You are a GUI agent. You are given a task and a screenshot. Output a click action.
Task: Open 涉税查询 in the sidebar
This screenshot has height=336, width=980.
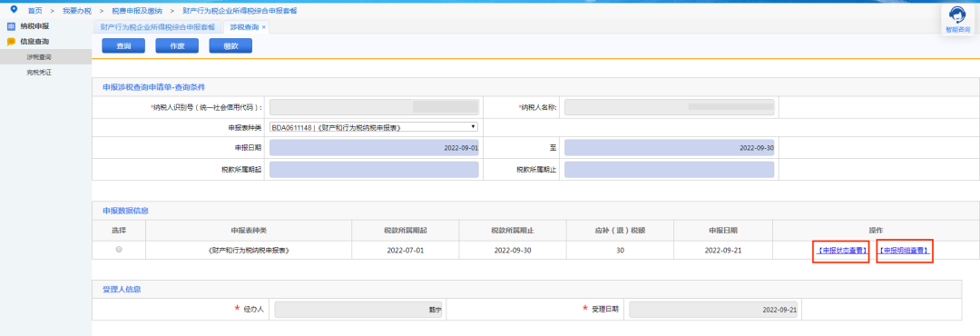(39, 57)
